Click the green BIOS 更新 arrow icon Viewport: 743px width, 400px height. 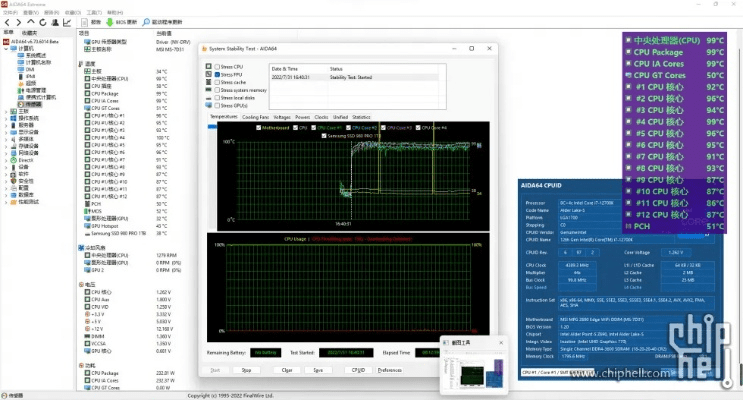coord(108,20)
